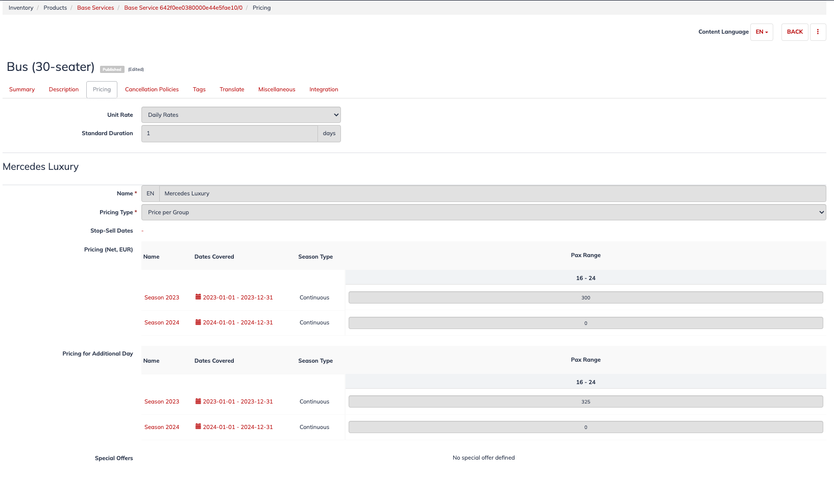
Task: Click calendar icon for Season 2024 additional day
Action: coord(198,426)
